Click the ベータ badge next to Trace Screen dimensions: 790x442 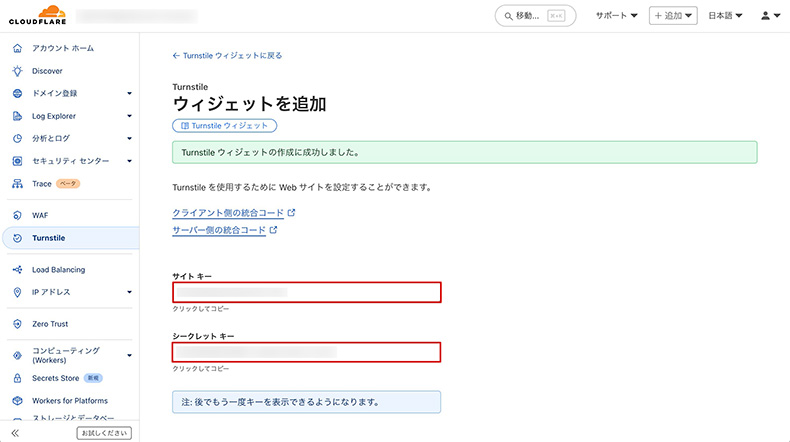pos(68,183)
